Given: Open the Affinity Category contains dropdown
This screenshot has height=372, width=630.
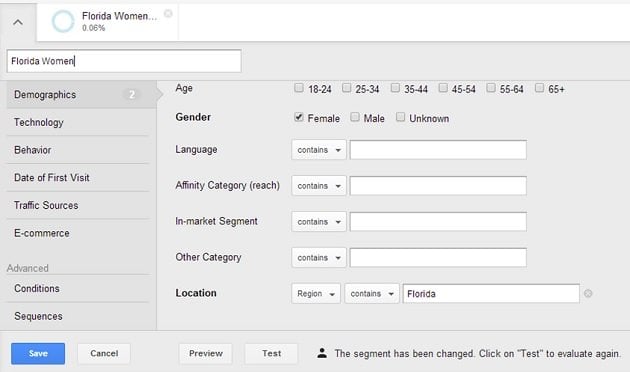Looking at the screenshot, I should tap(319, 186).
